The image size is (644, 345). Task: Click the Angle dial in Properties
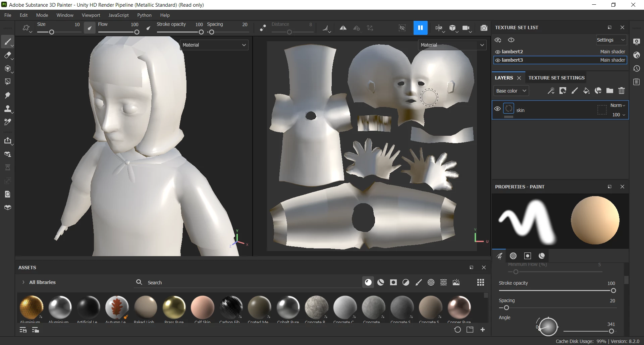coord(548,327)
